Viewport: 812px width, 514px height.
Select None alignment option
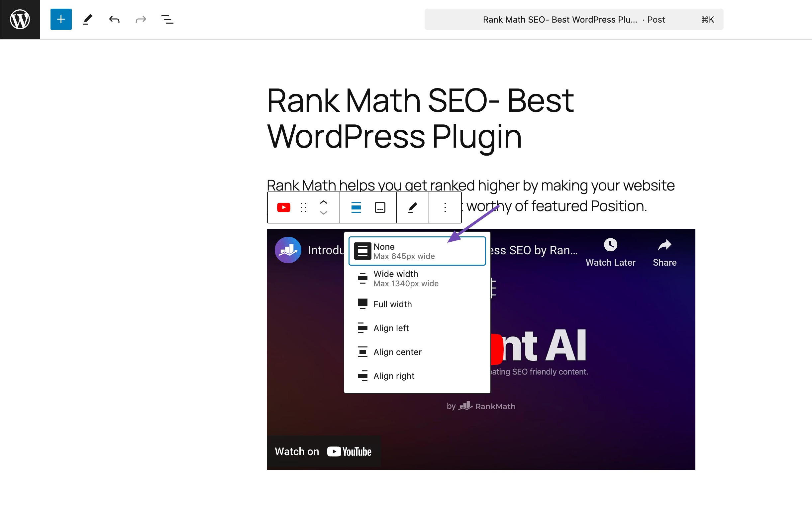click(x=417, y=250)
